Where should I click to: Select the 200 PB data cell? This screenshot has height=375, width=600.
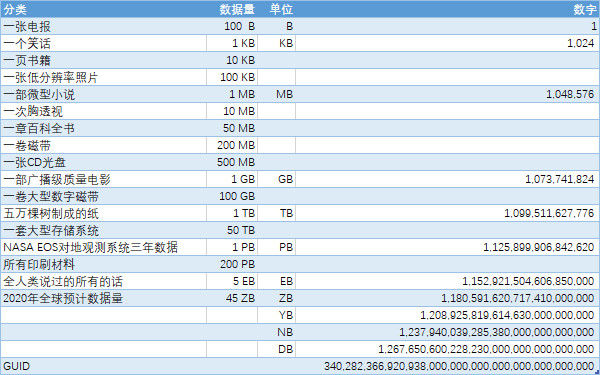pos(232,264)
